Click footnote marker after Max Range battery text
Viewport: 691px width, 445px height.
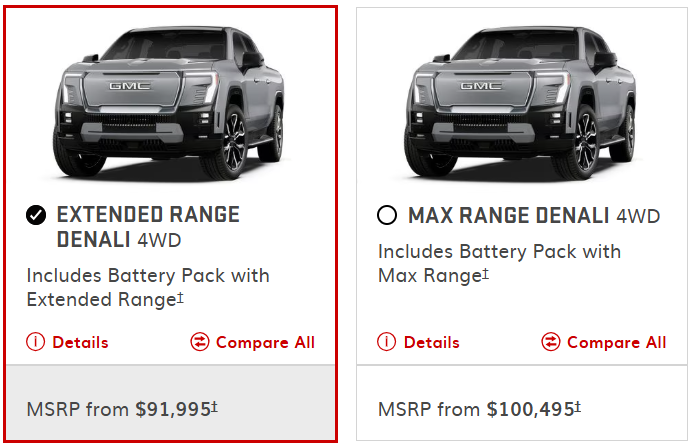tap(486, 271)
